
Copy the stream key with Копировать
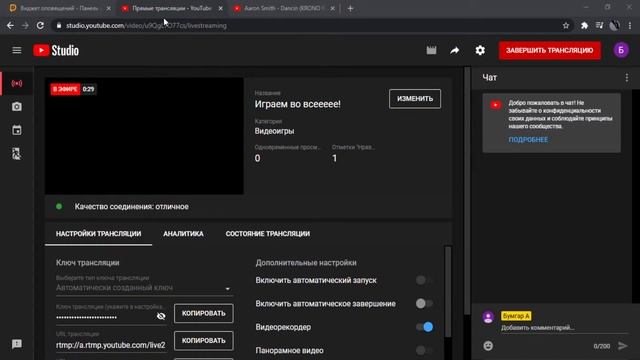click(x=204, y=313)
